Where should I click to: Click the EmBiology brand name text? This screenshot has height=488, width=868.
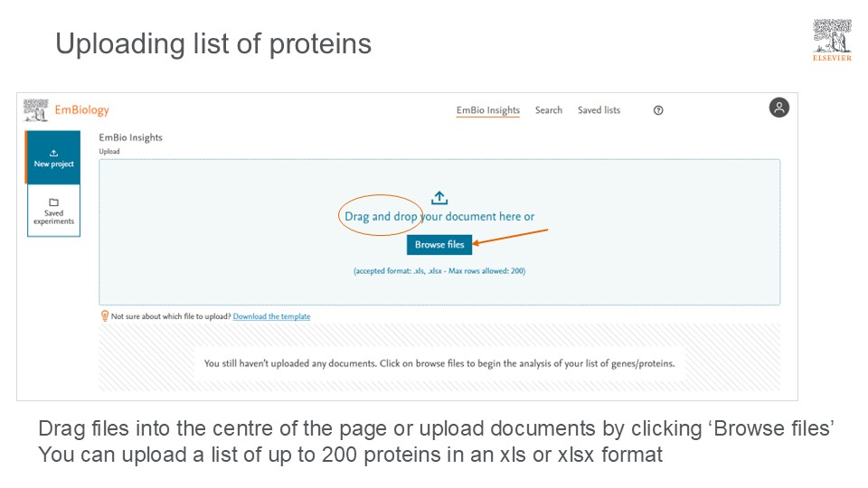pyautogui.click(x=82, y=110)
